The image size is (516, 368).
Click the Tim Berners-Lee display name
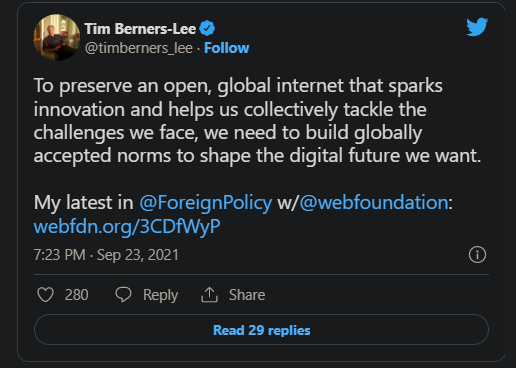[x=140, y=29]
